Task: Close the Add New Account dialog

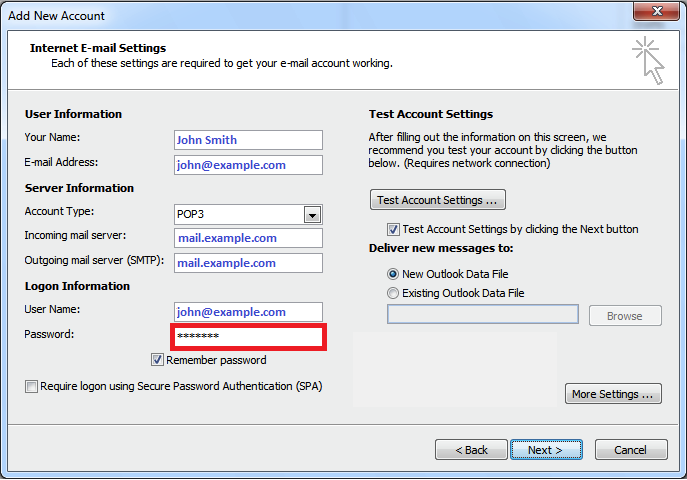Action: [656, 15]
